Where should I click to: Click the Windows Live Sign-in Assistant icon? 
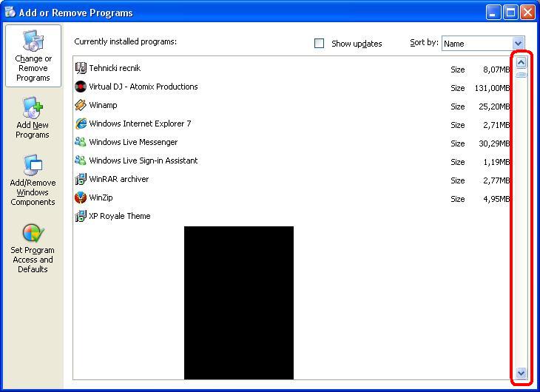81,160
